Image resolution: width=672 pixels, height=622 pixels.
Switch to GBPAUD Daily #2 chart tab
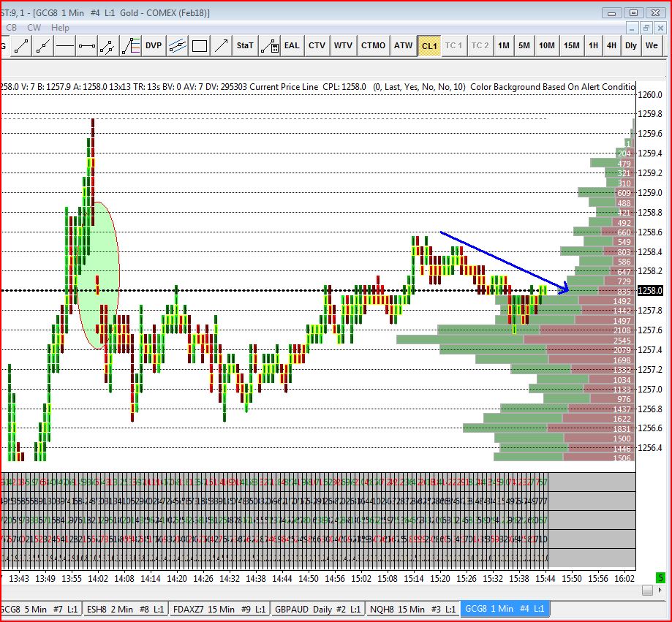(317, 609)
